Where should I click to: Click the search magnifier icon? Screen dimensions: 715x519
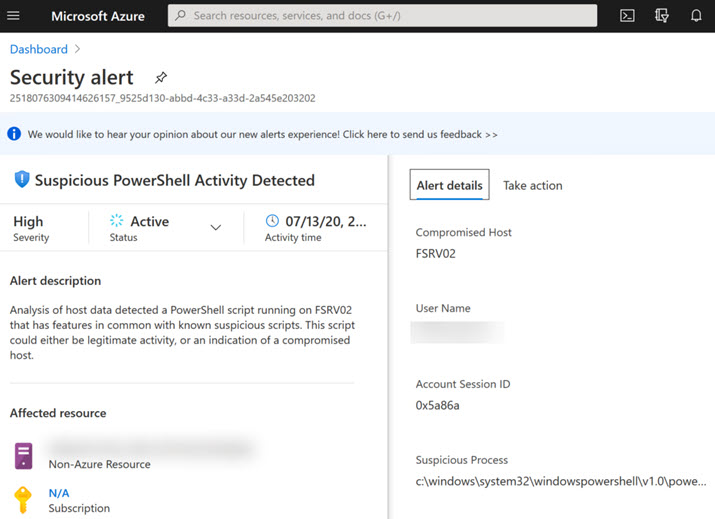coord(181,15)
